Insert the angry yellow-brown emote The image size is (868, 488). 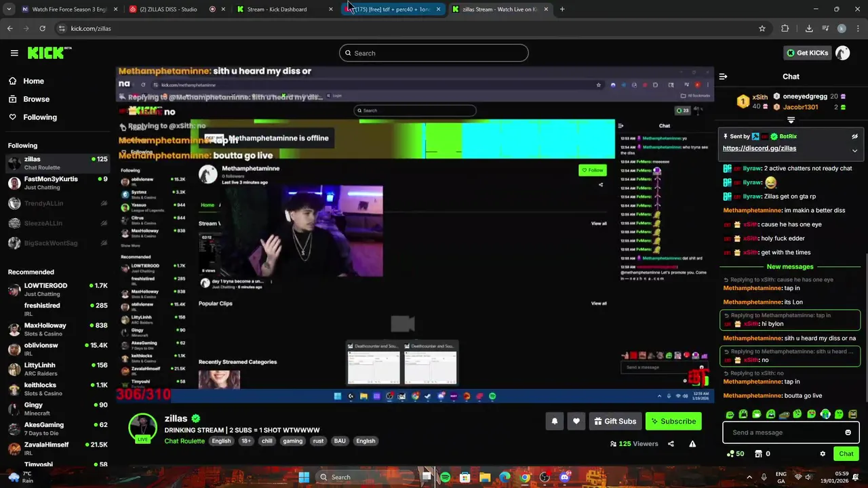[x=853, y=414]
